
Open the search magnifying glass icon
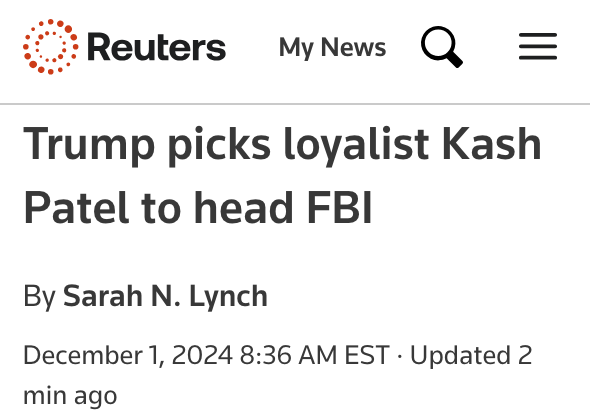pos(442,47)
